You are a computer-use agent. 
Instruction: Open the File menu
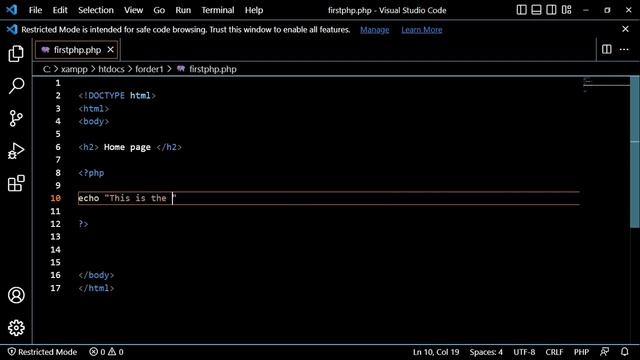pyautogui.click(x=35, y=10)
